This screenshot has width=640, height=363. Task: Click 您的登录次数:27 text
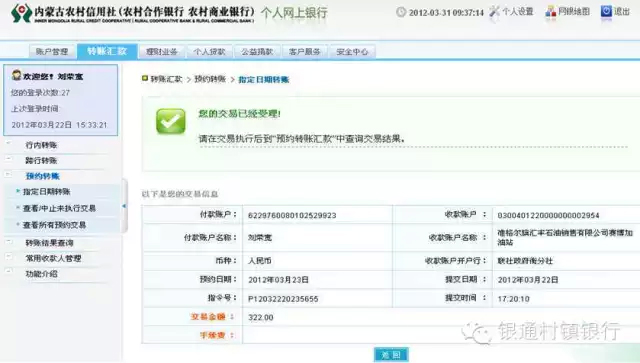point(40,93)
